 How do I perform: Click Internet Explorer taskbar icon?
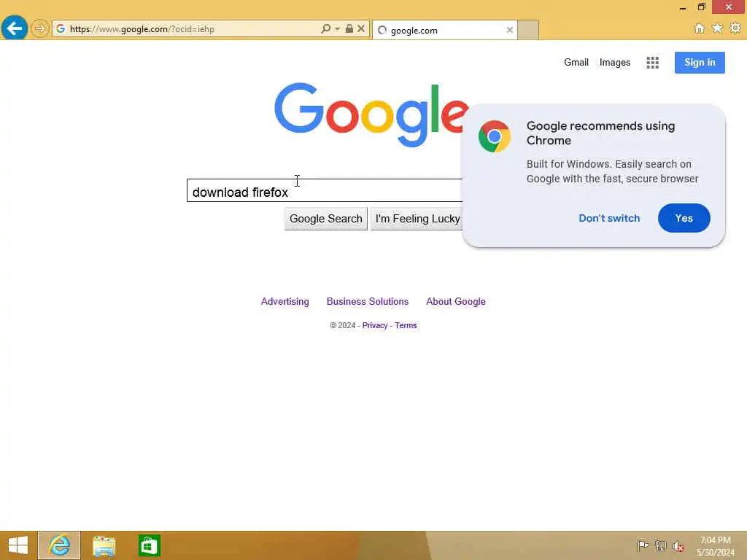tap(59, 545)
